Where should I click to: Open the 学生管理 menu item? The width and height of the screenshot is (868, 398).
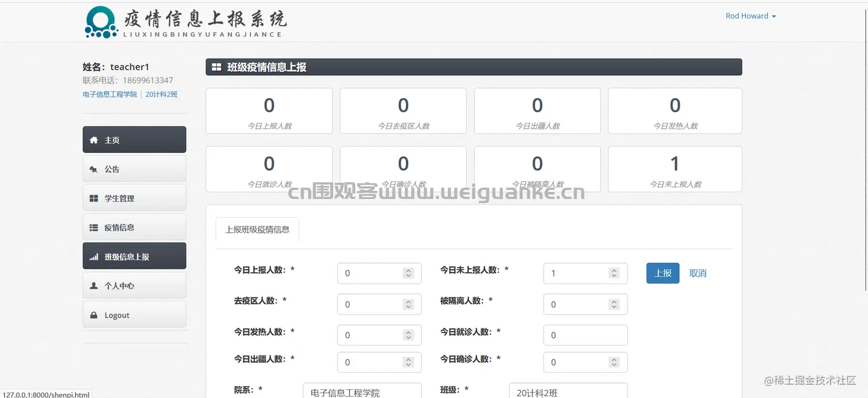coord(134,198)
